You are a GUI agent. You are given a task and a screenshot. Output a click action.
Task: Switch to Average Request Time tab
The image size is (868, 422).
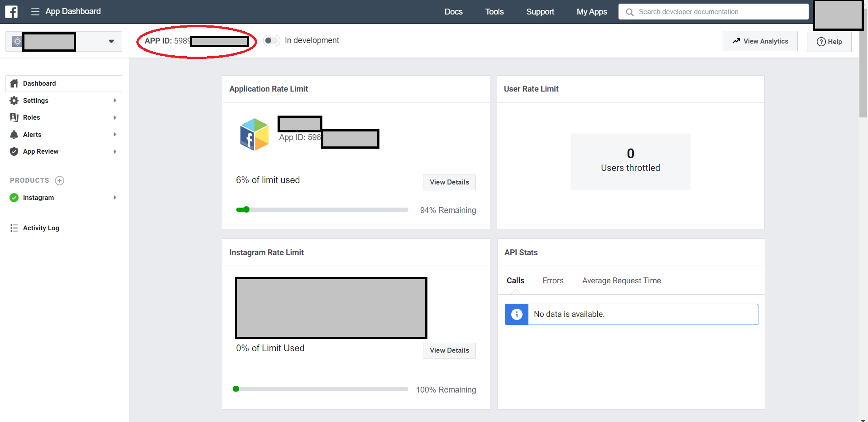[621, 281]
